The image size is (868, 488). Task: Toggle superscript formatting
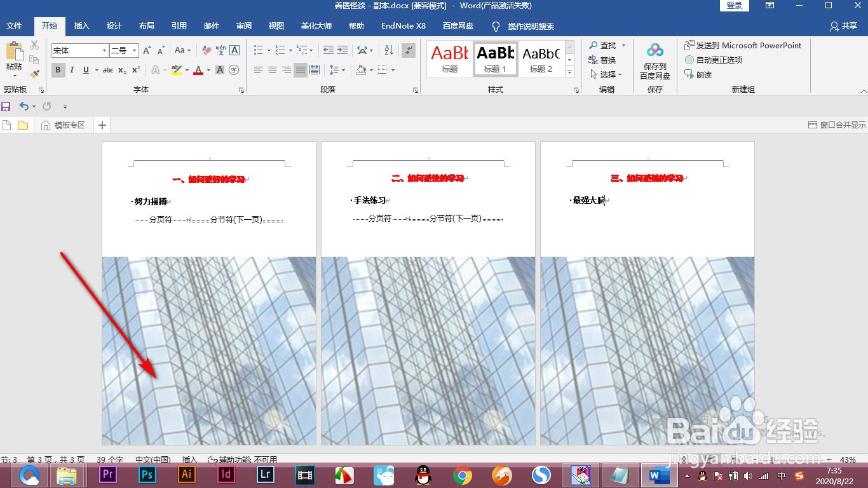135,70
